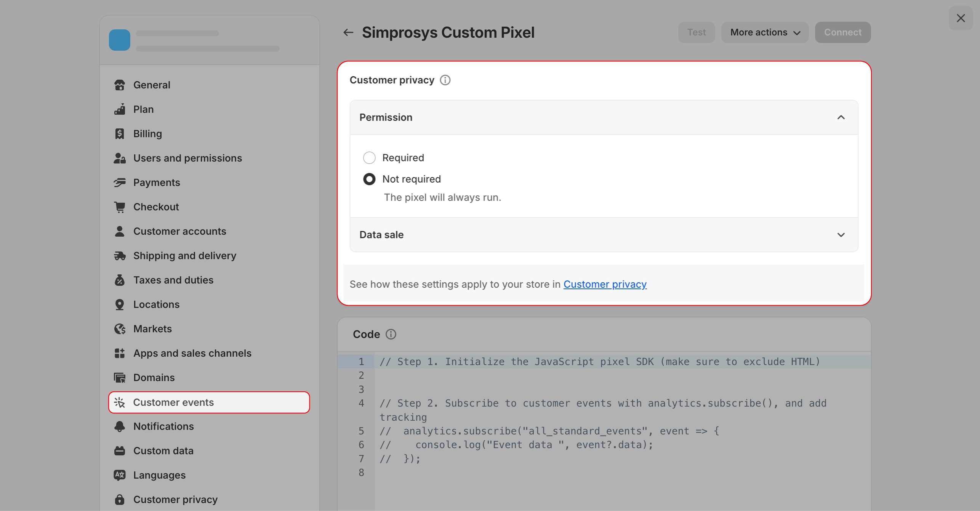
Task: Open Notifications menu item
Action: [x=209, y=426]
